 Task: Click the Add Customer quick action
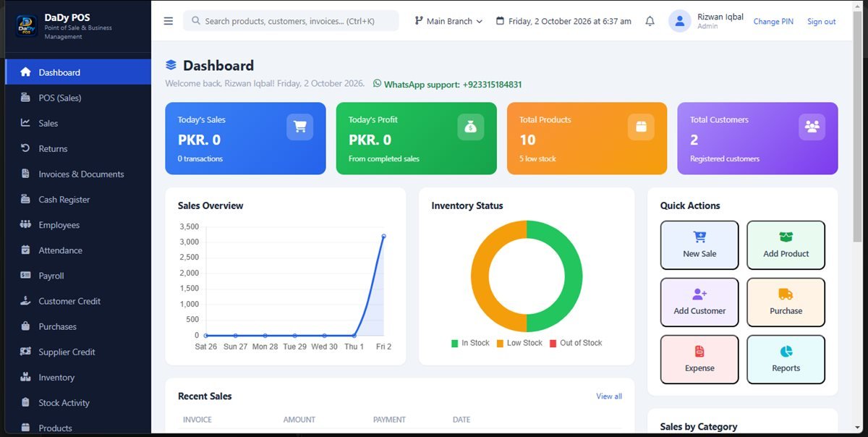pos(699,302)
